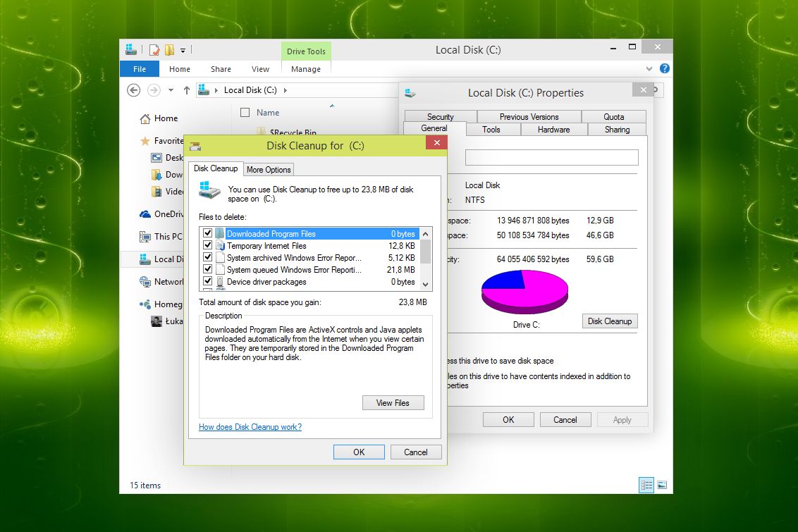Open Explorer help question mark icon
This screenshot has height=532, width=798.
click(664, 68)
